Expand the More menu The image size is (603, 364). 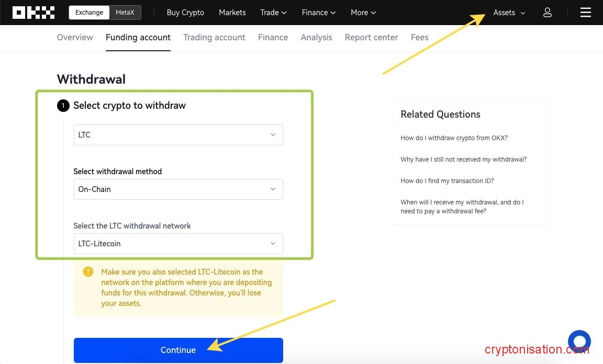point(363,13)
